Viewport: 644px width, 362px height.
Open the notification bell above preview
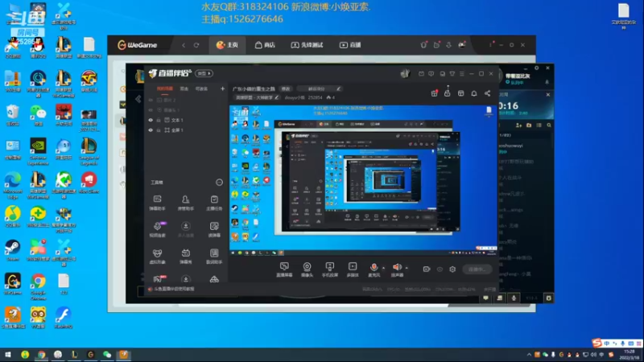tap(474, 93)
